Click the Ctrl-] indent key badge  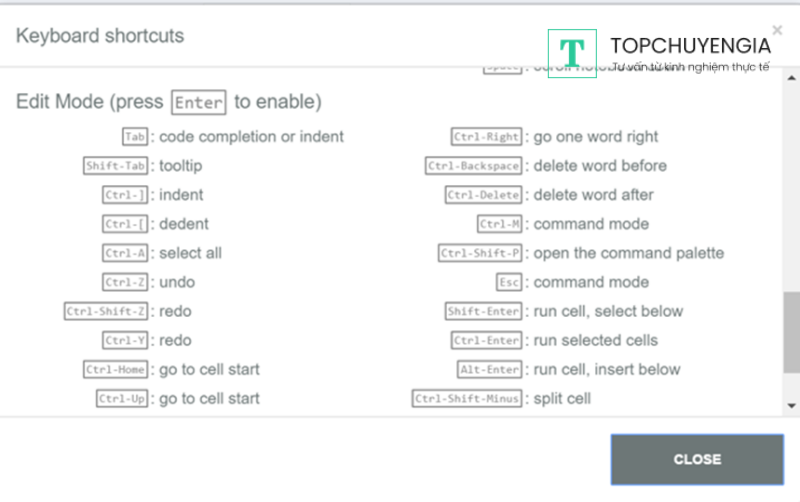(x=125, y=195)
